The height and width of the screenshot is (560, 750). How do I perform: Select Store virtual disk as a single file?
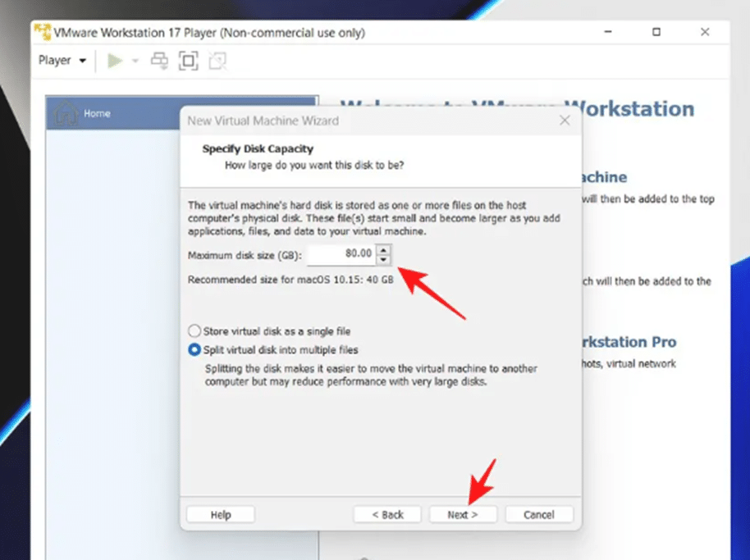point(269,330)
